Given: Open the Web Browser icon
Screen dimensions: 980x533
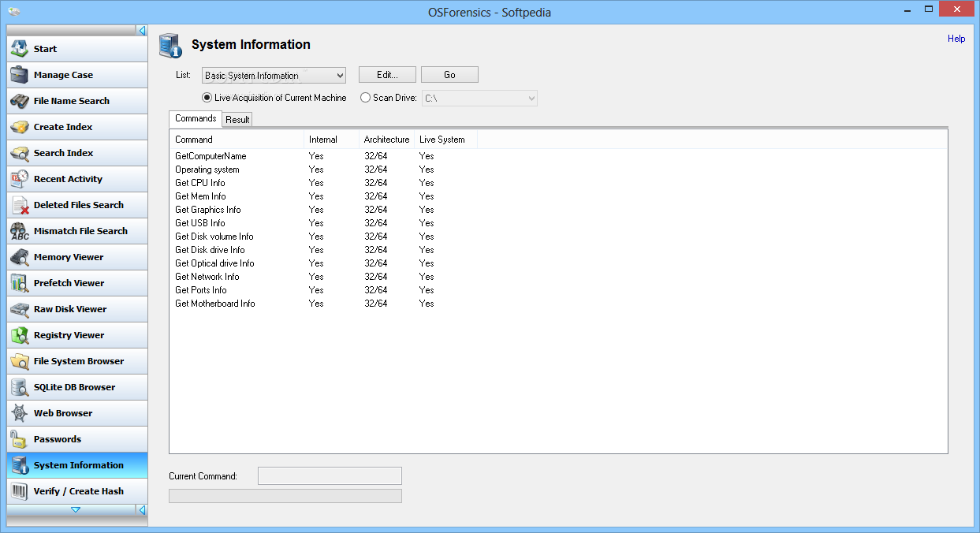Looking at the screenshot, I should click(20, 413).
